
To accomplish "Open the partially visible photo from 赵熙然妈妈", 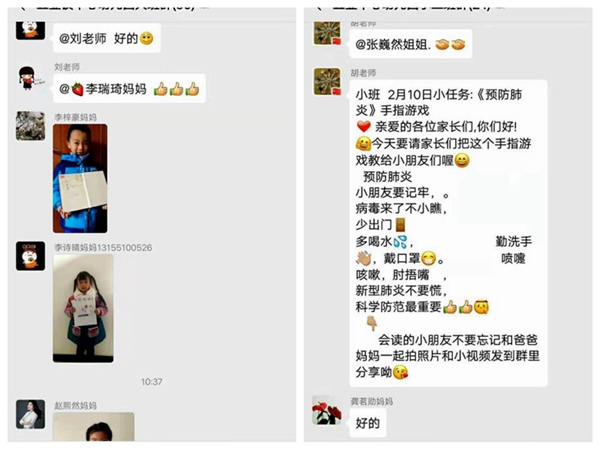I will (x=94, y=426).
